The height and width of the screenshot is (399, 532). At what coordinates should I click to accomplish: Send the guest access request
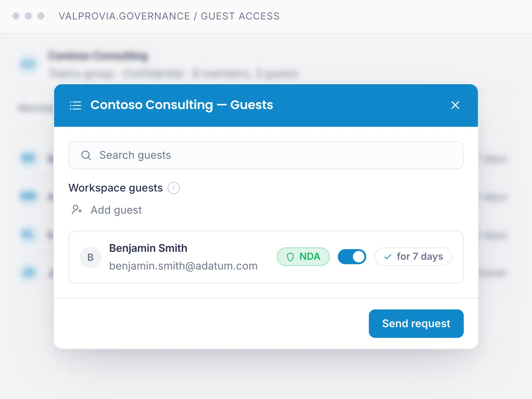pos(416,323)
